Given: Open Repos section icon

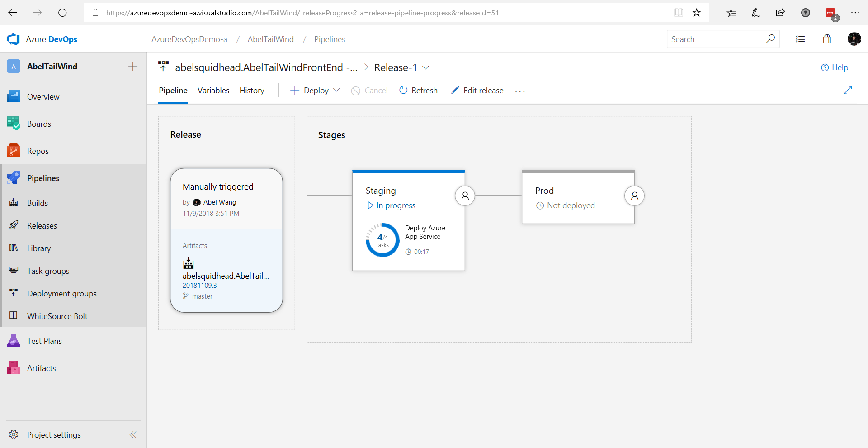Looking at the screenshot, I should 14,151.
